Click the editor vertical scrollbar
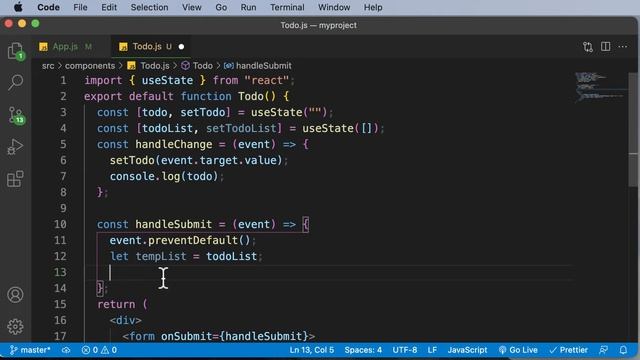This screenshot has height=360, width=640. pyautogui.click(x=633, y=130)
